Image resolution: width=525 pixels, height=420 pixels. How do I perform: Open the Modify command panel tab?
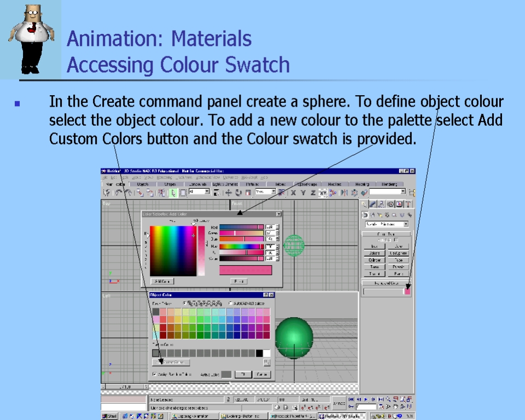[373, 204]
